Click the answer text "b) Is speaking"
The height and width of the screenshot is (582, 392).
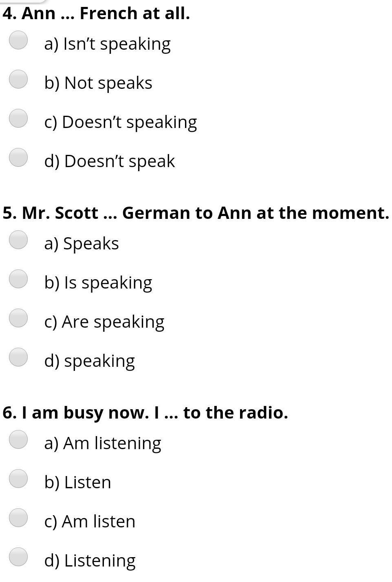[98, 282]
